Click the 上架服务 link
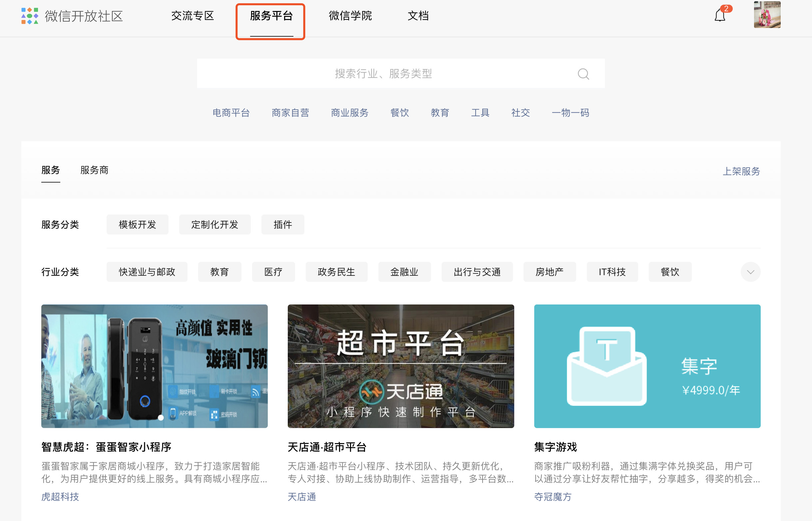 pos(741,171)
